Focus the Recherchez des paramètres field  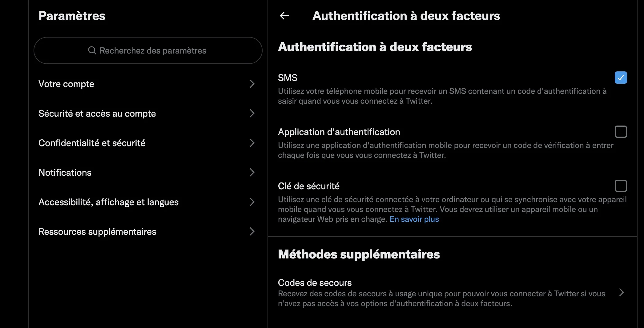153,50
